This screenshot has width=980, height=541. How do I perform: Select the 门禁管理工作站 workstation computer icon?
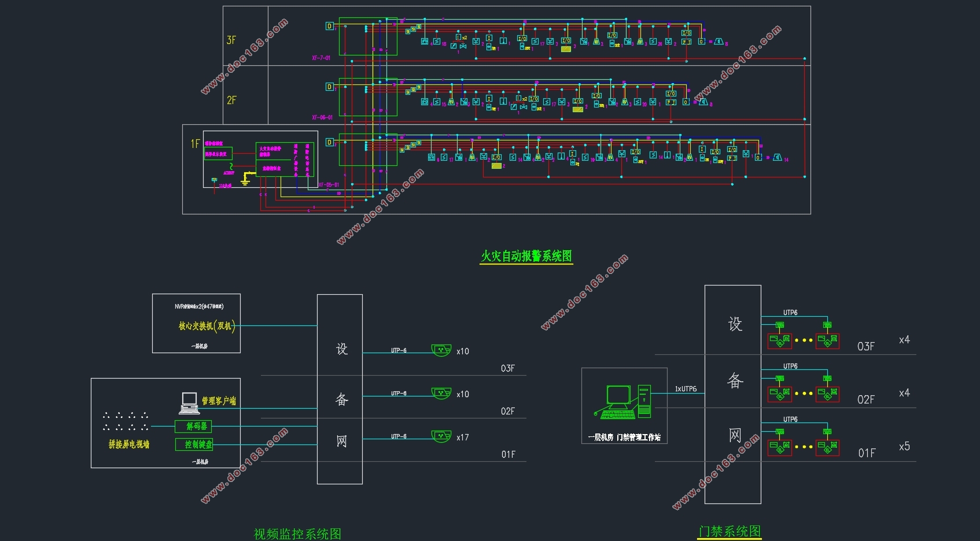pyautogui.click(x=624, y=402)
